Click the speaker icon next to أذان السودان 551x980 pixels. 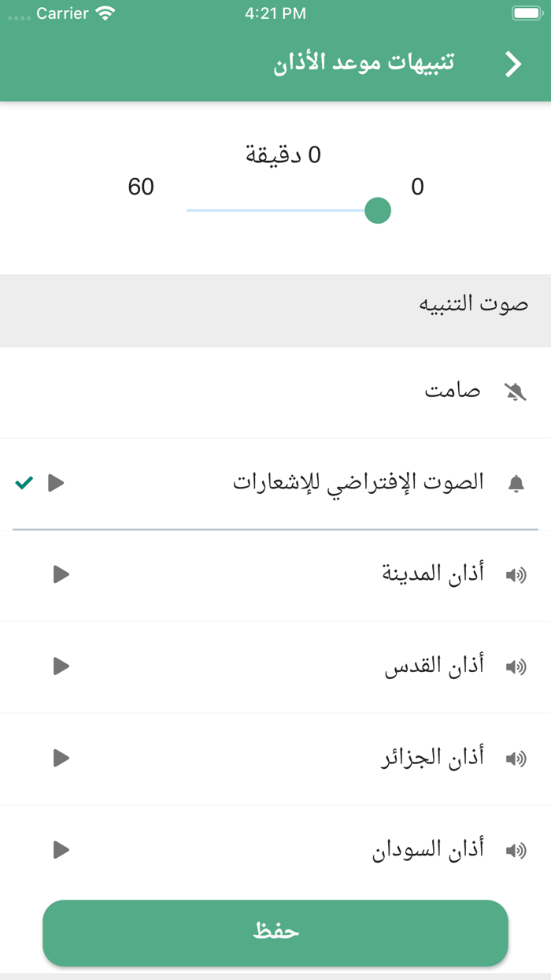(x=516, y=850)
